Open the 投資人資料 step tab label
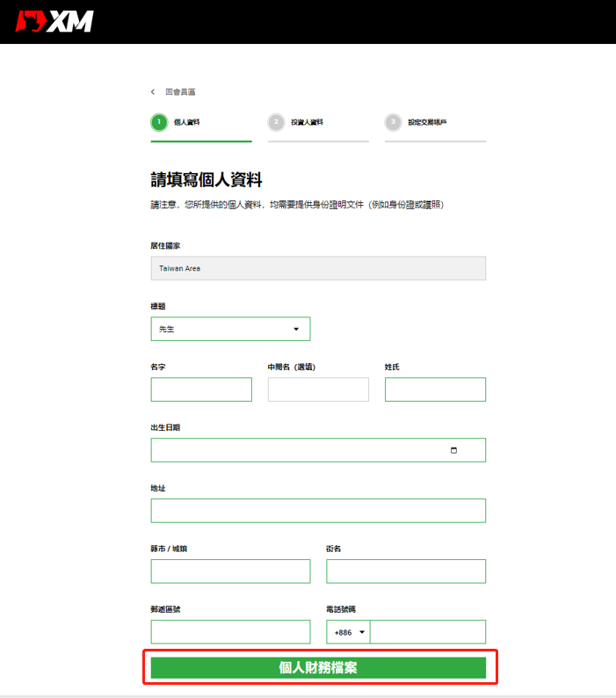 tap(307, 122)
